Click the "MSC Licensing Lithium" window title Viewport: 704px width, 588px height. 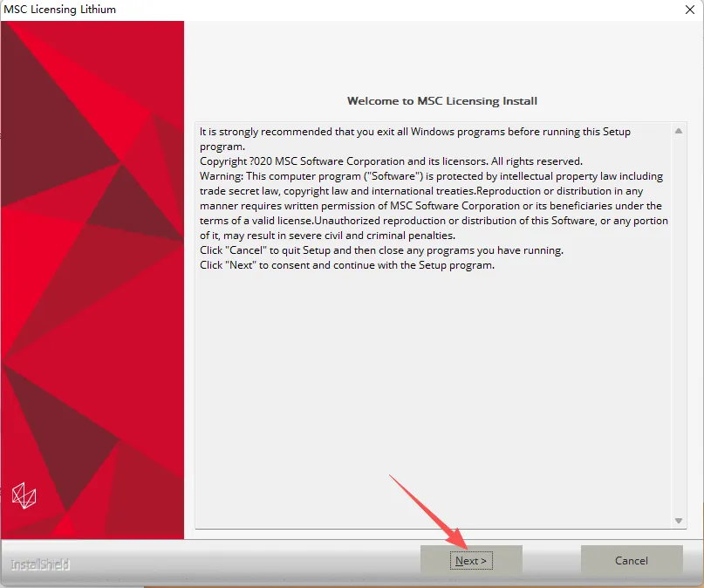[x=59, y=10]
